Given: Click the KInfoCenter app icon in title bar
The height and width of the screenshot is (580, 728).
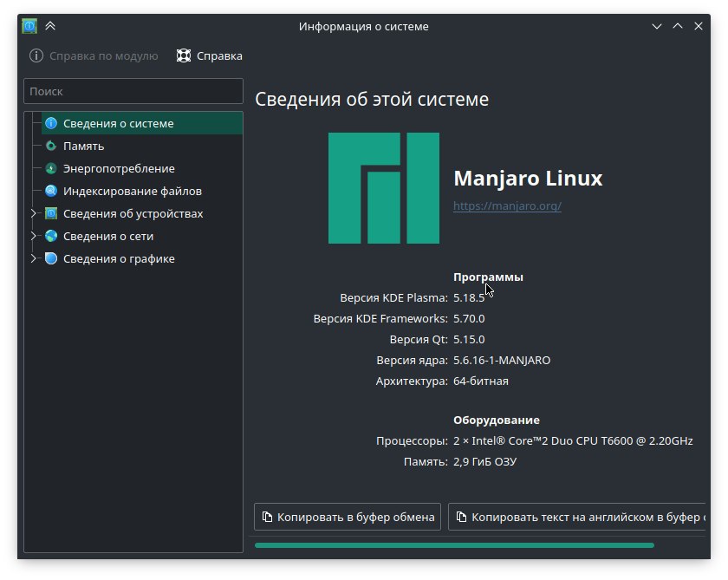Looking at the screenshot, I should click(29, 26).
